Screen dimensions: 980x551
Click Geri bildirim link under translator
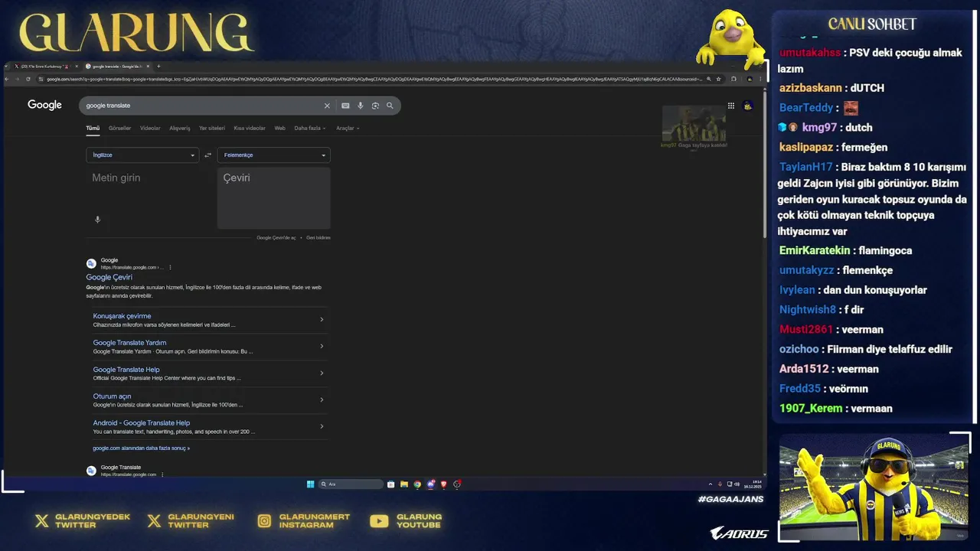[x=318, y=238]
